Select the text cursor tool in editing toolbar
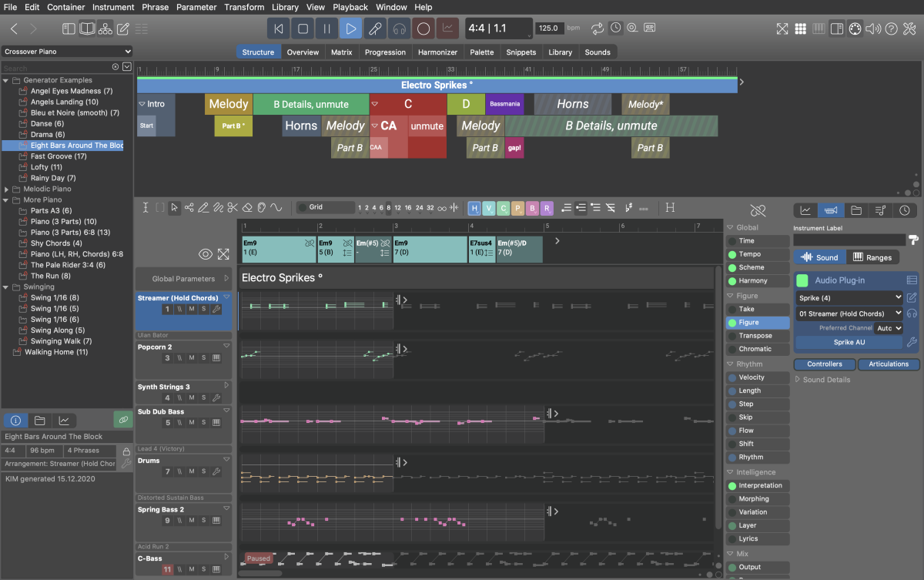Screen dimensions: 924x580 point(146,207)
